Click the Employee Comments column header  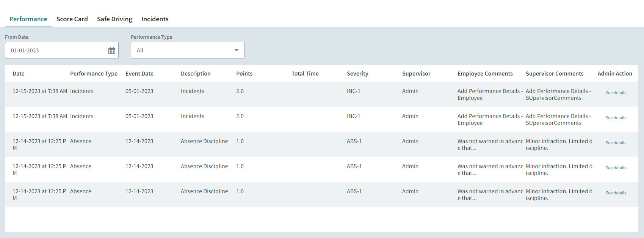(x=485, y=74)
